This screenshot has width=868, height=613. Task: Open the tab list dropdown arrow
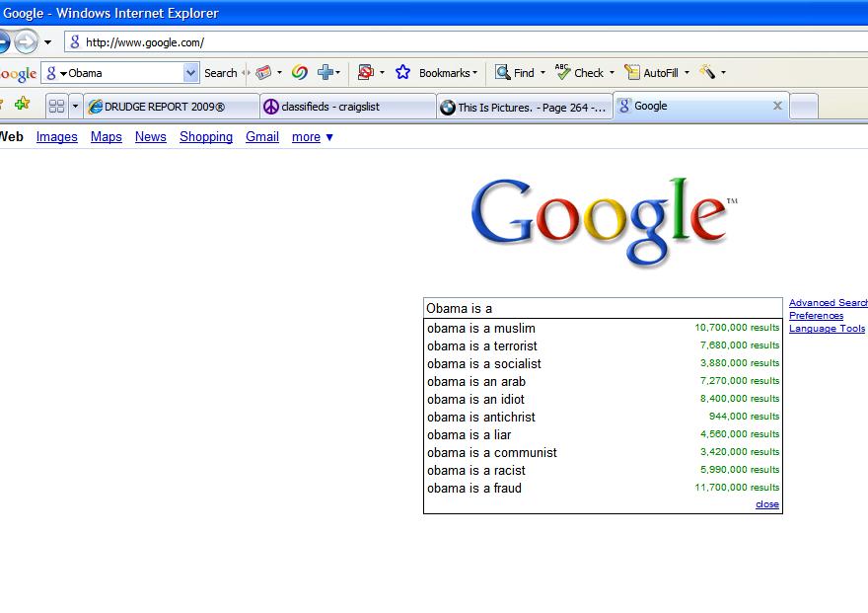click(75, 106)
